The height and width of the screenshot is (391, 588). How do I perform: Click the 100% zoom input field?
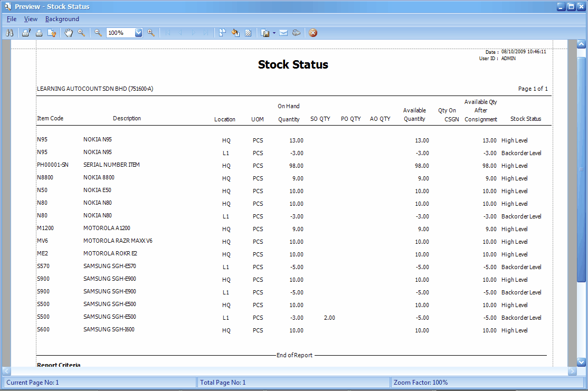pos(120,33)
